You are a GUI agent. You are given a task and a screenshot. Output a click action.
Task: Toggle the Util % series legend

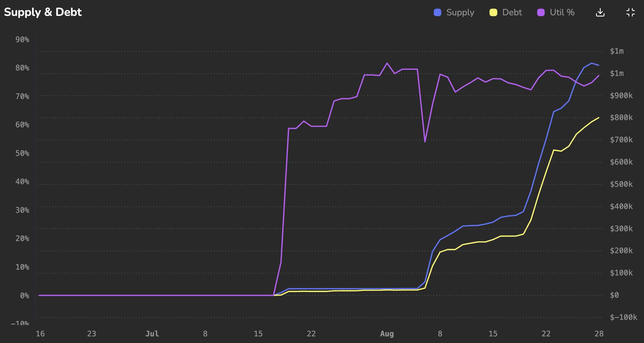pyautogui.click(x=562, y=12)
